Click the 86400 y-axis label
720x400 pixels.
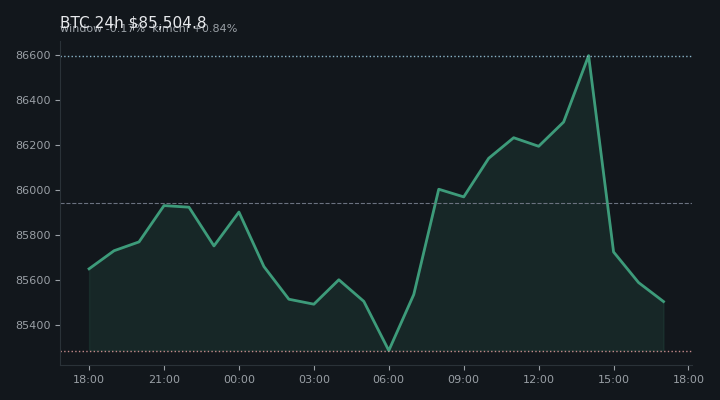(x=33, y=100)
